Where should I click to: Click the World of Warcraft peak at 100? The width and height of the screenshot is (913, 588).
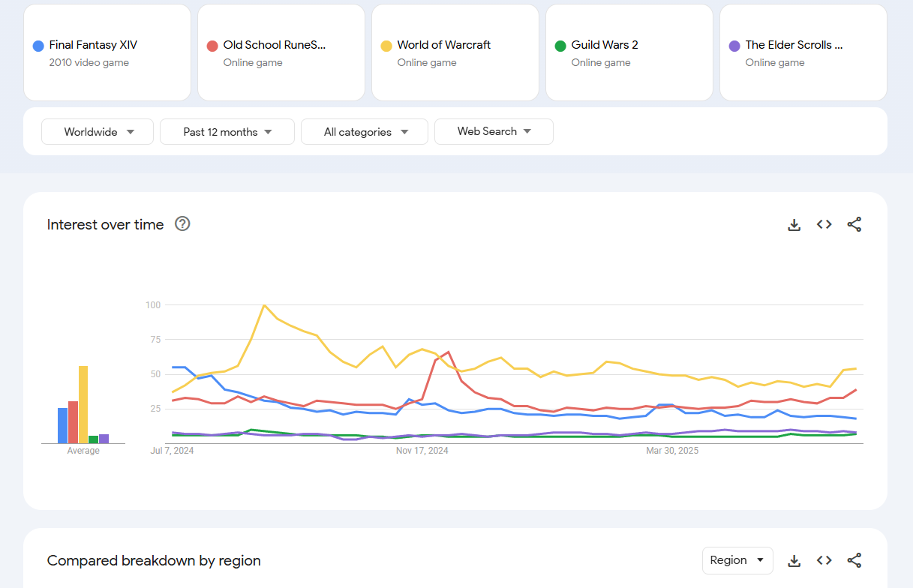pos(264,305)
